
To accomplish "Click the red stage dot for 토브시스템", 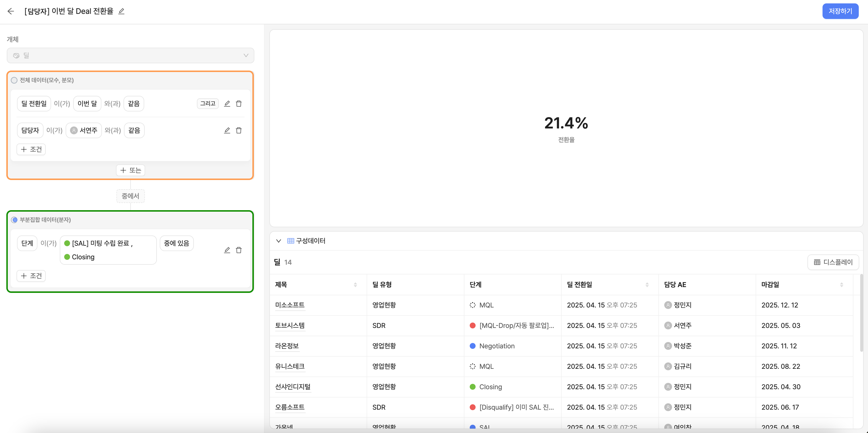I will 472,325.
